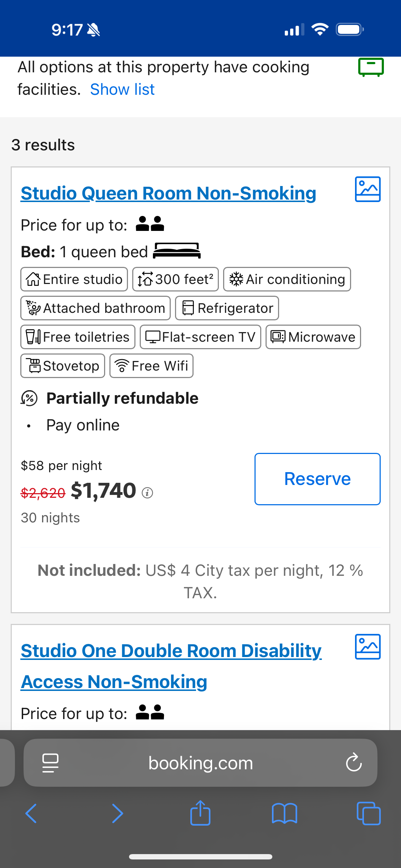Open Safari page settings reader icon
The image size is (401, 868).
pyautogui.click(x=50, y=763)
